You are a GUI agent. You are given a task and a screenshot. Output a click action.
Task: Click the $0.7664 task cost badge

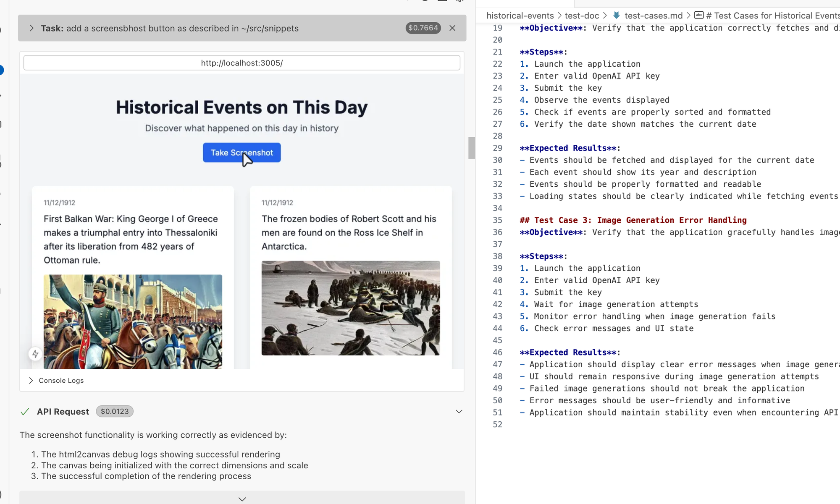pos(423,28)
